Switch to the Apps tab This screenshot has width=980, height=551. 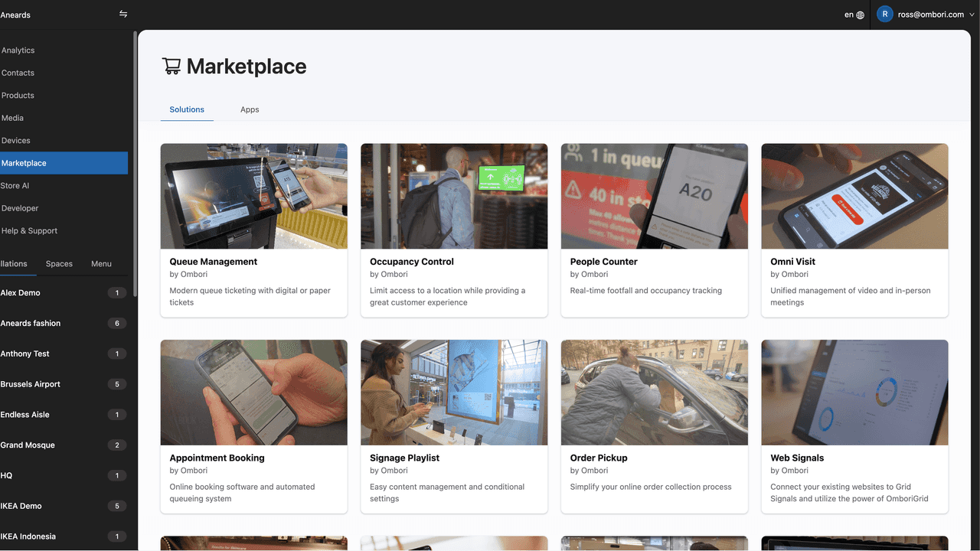(250, 109)
